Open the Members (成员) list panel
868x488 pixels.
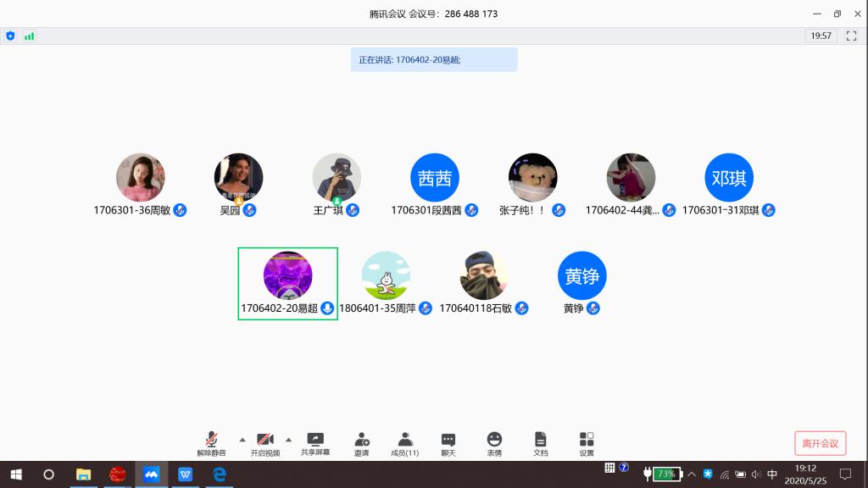(405, 443)
